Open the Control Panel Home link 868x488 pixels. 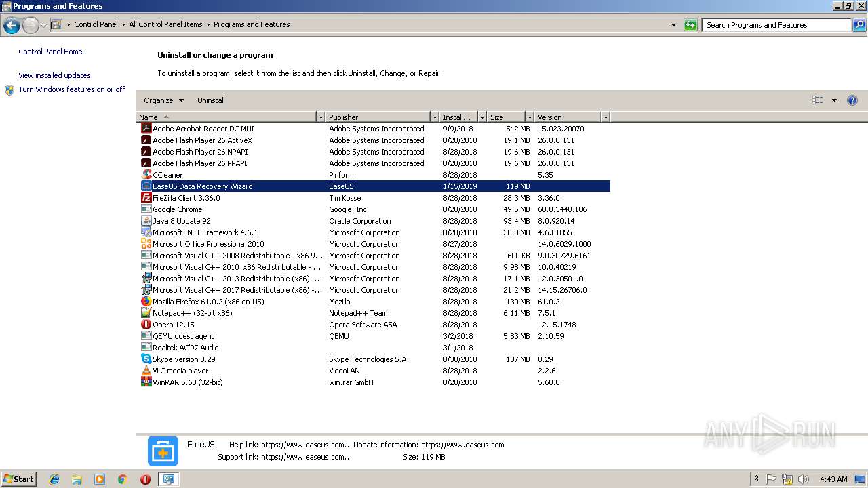tap(50, 52)
